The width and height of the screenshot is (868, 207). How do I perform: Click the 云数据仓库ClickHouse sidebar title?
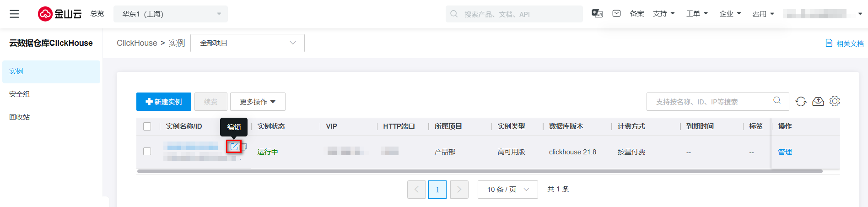(x=51, y=43)
